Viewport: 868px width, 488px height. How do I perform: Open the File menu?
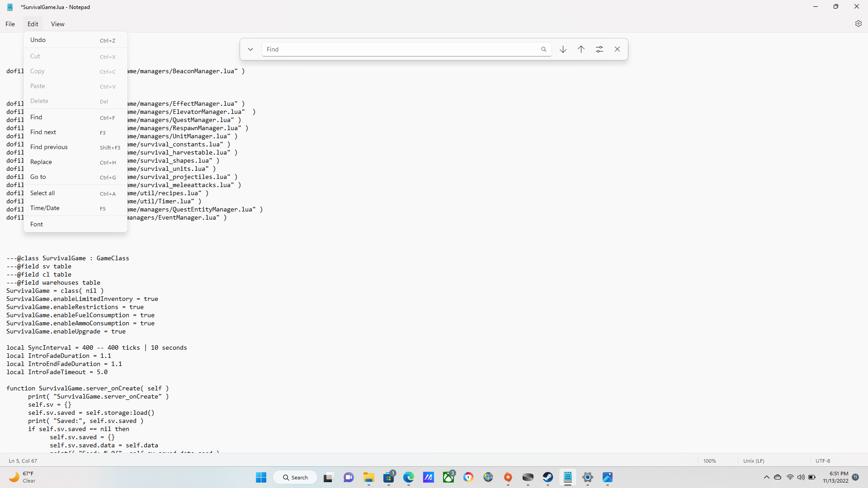[x=10, y=24]
